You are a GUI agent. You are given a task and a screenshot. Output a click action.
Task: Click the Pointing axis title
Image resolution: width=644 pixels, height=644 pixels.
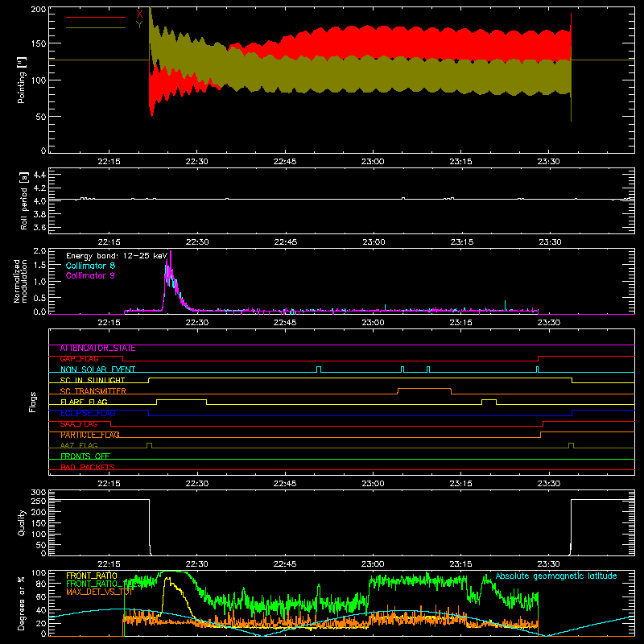tap(22, 80)
